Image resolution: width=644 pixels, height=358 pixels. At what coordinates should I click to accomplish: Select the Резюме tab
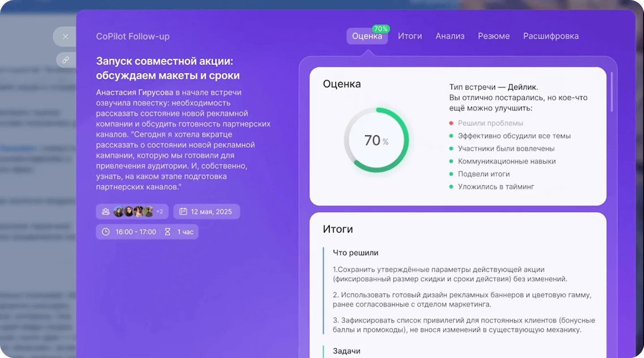(494, 36)
